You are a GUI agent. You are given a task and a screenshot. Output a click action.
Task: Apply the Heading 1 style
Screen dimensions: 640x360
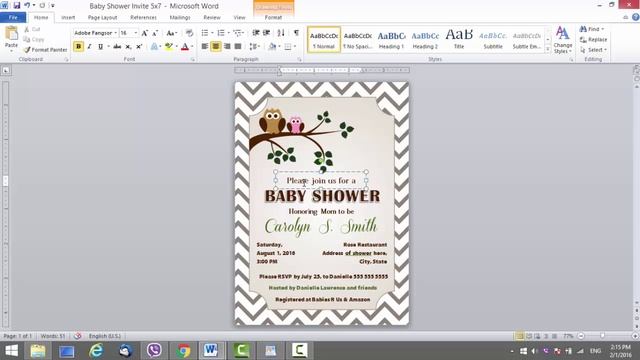[x=391, y=40]
